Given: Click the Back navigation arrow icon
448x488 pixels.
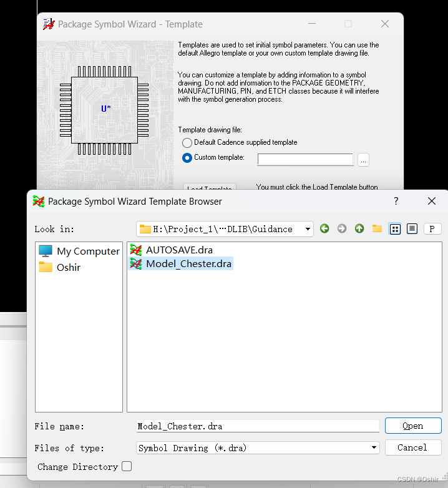Looking at the screenshot, I should click(324, 229).
